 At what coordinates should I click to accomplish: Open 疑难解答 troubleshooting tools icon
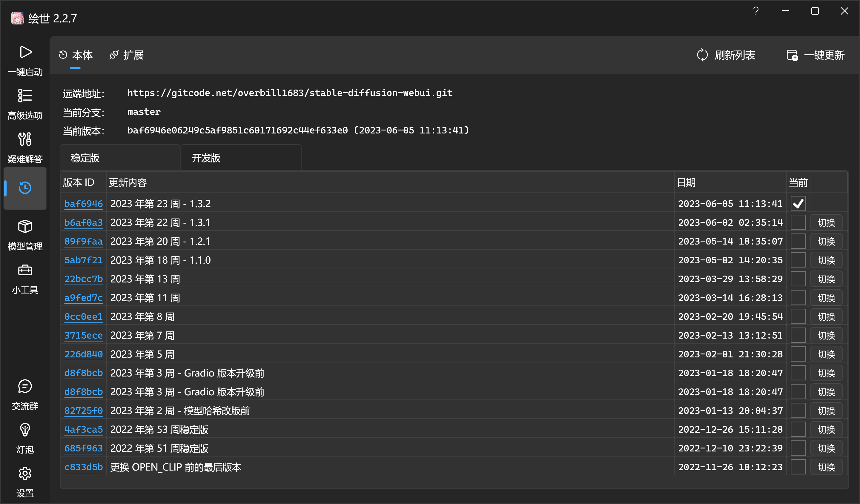pos(25,139)
